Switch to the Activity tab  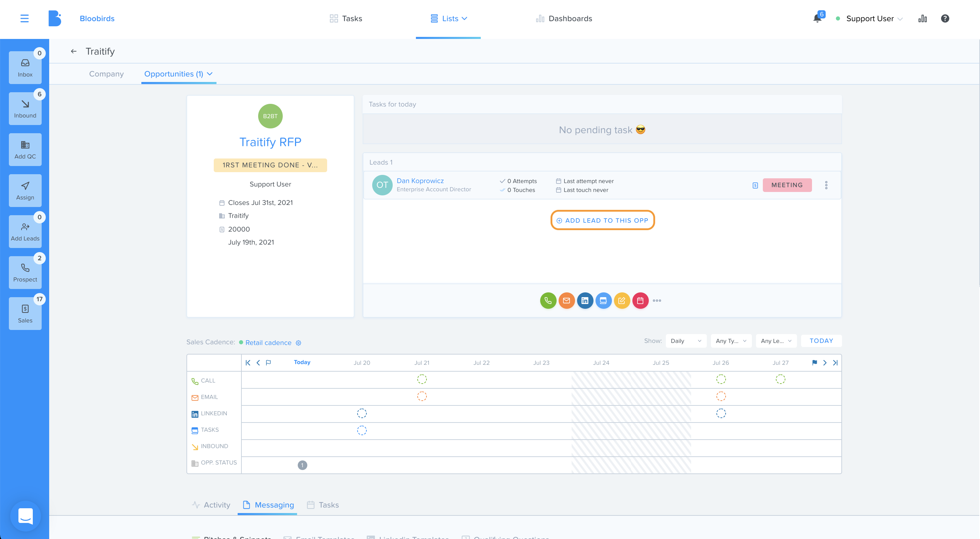211,505
